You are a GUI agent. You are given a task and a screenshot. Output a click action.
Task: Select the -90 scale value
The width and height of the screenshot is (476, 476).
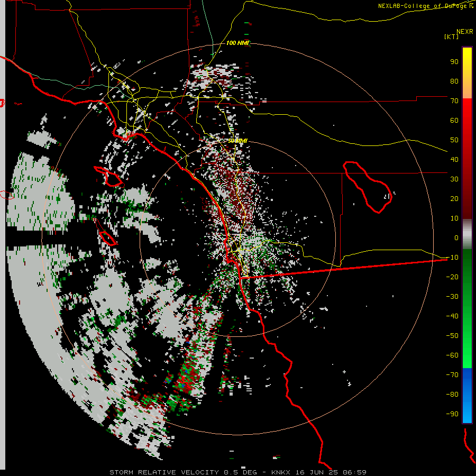click(x=452, y=414)
